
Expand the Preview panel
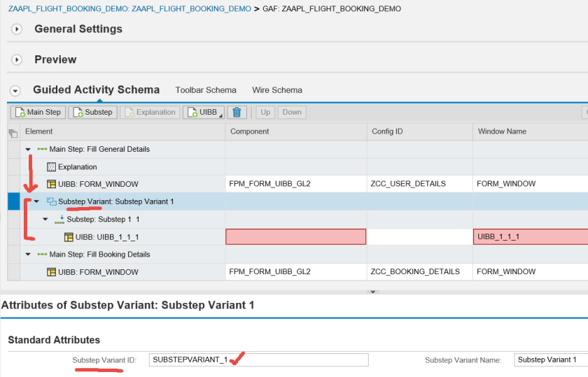tap(17, 60)
